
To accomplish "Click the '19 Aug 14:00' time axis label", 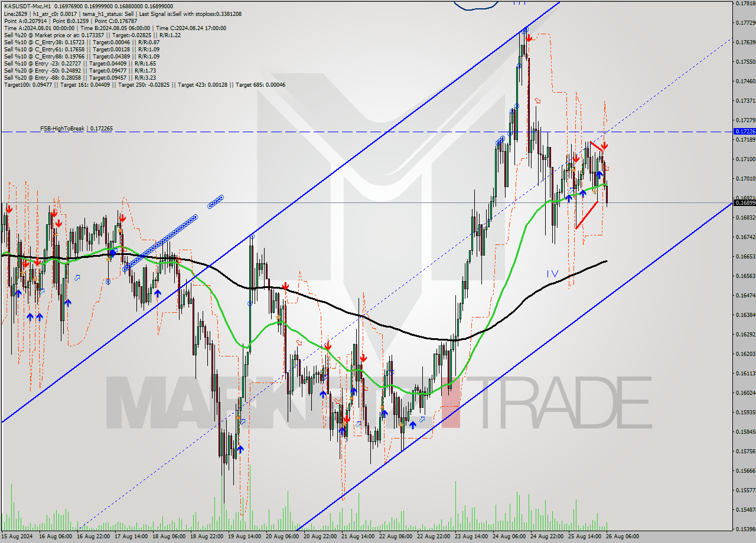I will [243, 537].
